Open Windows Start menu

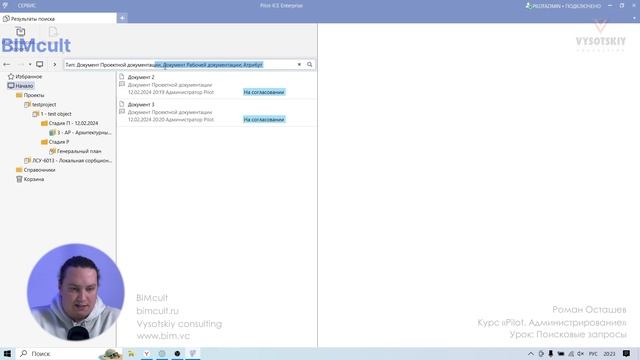point(7,353)
